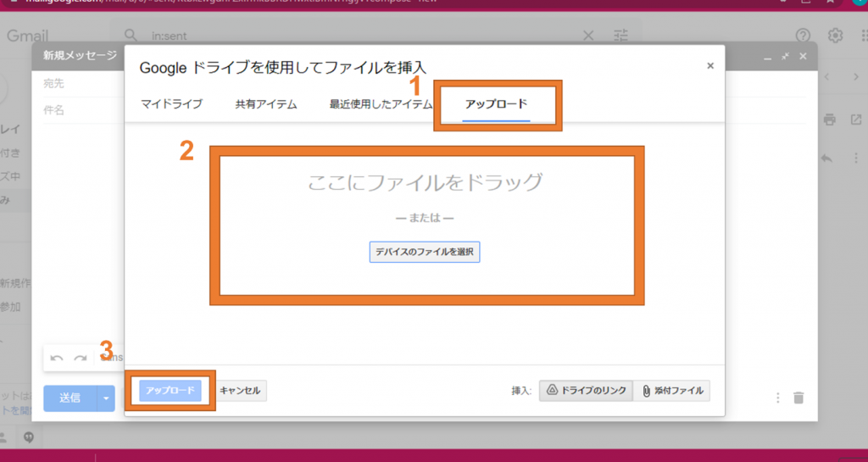
Task: Clear the in:sent search text
Action: 588,36
